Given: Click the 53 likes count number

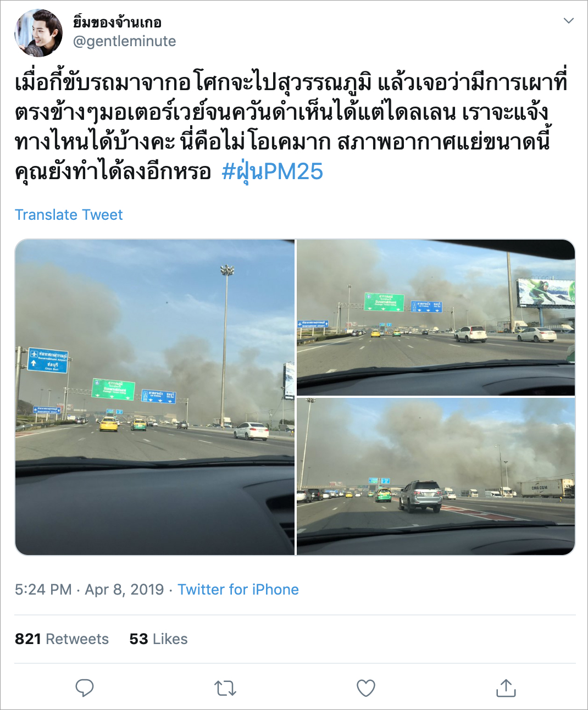Looking at the screenshot, I should pyautogui.click(x=138, y=639).
